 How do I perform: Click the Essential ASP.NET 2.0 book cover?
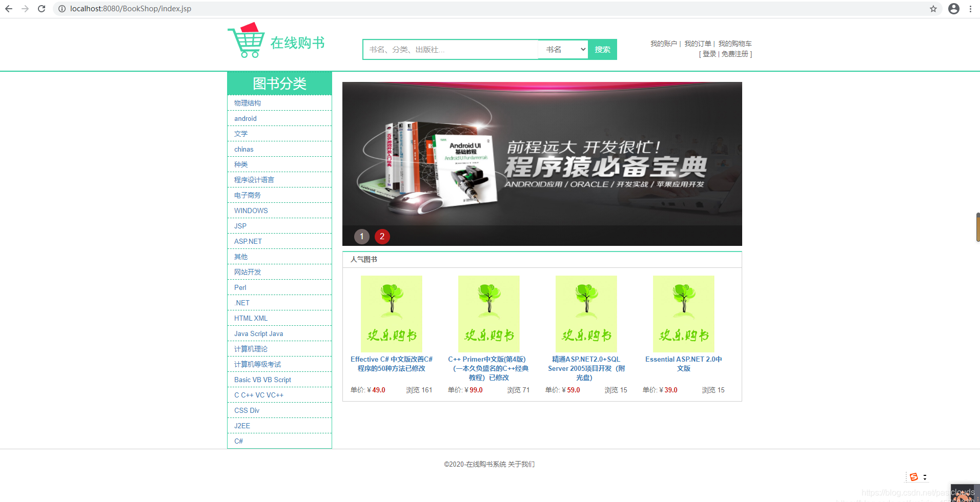pos(684,313)
